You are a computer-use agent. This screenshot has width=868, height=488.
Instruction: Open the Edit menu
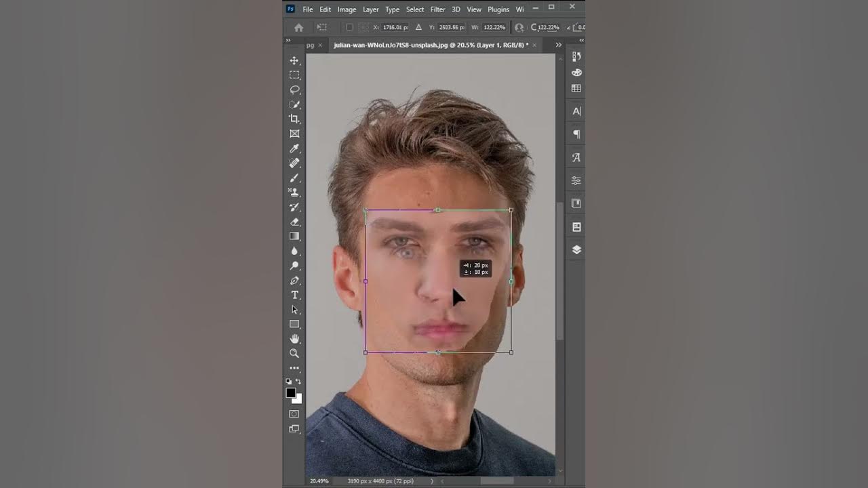click(x=325, y=9)
